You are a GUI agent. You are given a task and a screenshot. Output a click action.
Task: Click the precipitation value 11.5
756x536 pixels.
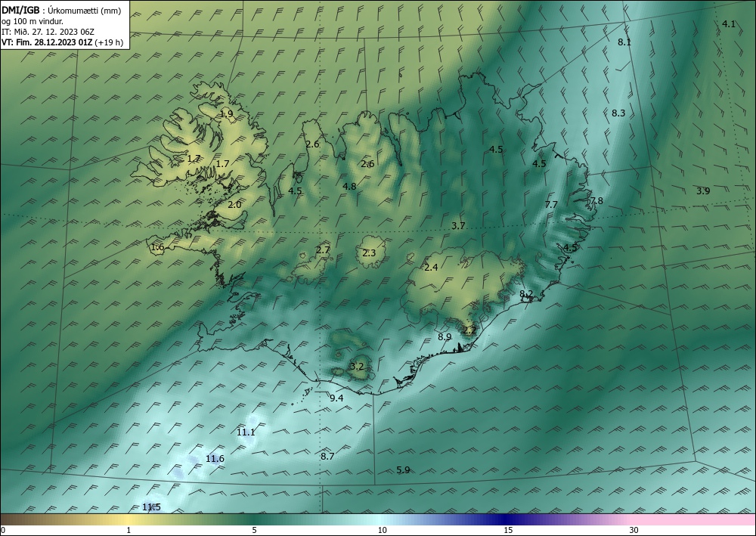151,507
